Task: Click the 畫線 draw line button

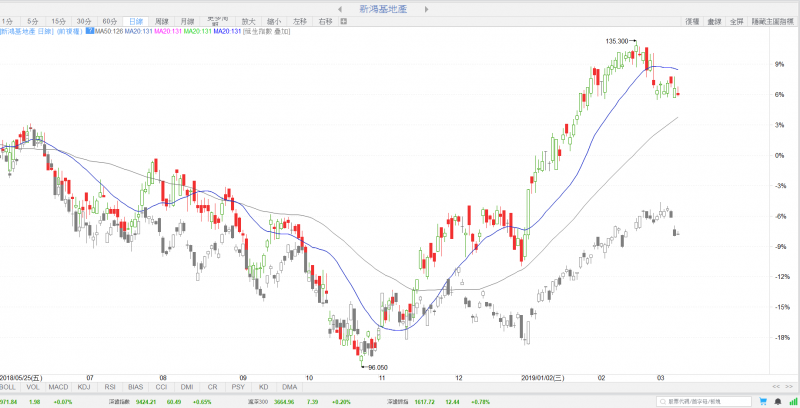Action: [714, 21]
